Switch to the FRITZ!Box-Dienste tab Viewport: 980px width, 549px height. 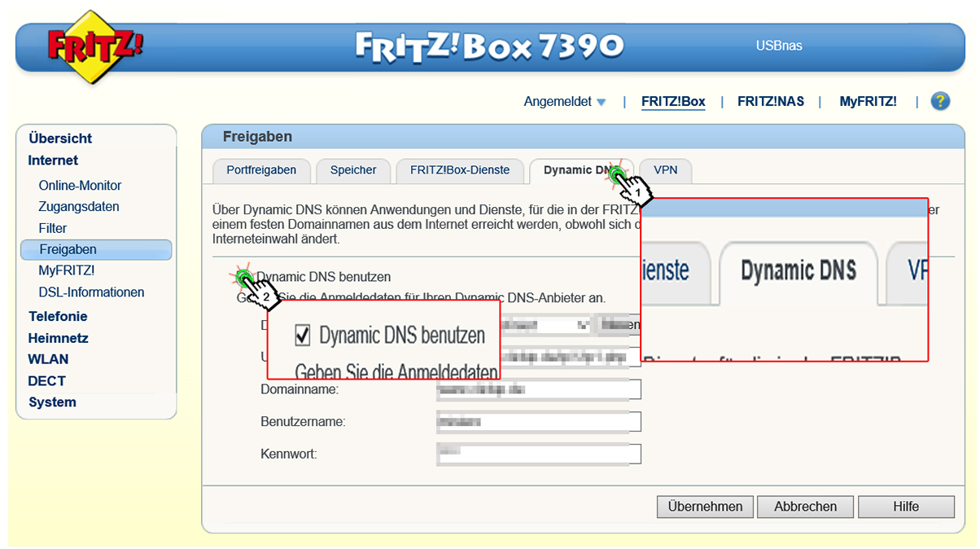460,171
